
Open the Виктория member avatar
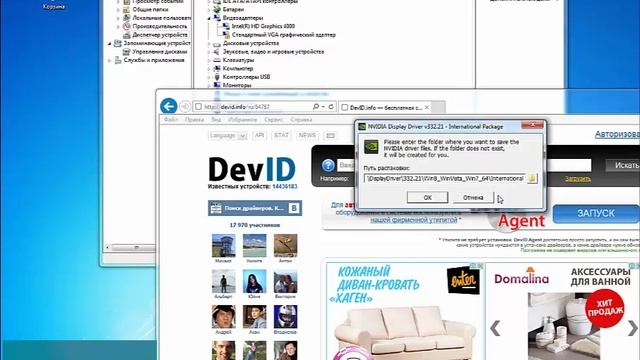[x=285, y=281]
